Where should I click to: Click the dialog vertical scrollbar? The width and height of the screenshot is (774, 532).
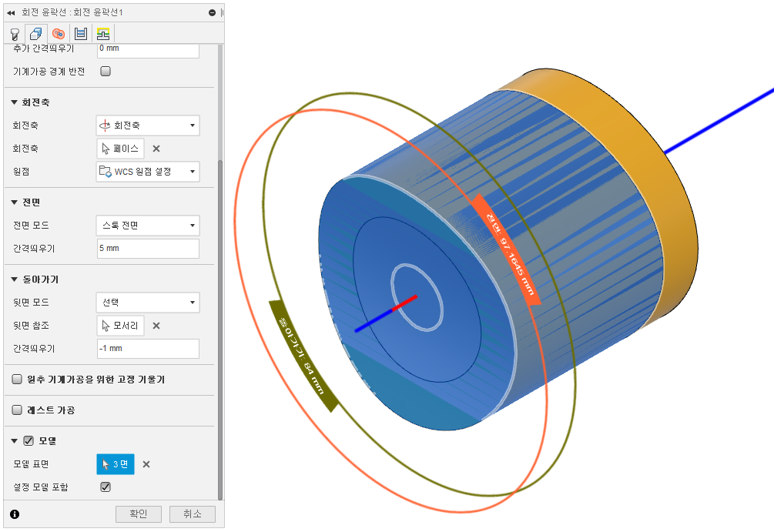click(x=220, y=330)
